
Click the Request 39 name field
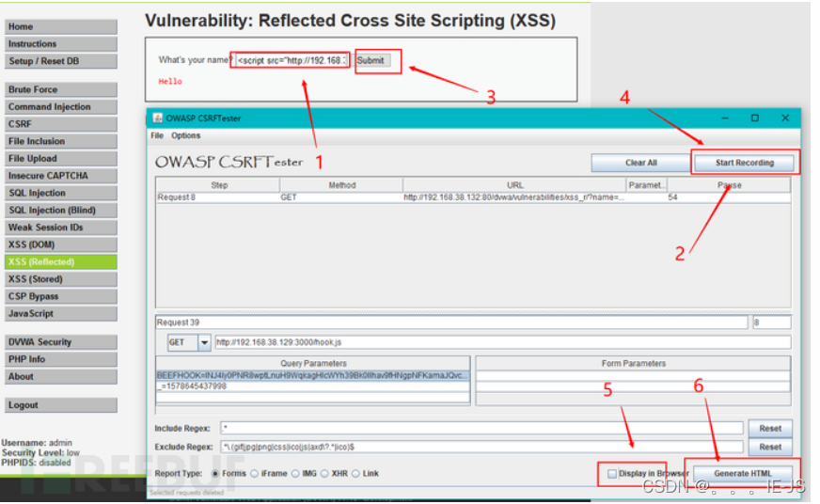(451, 323)
